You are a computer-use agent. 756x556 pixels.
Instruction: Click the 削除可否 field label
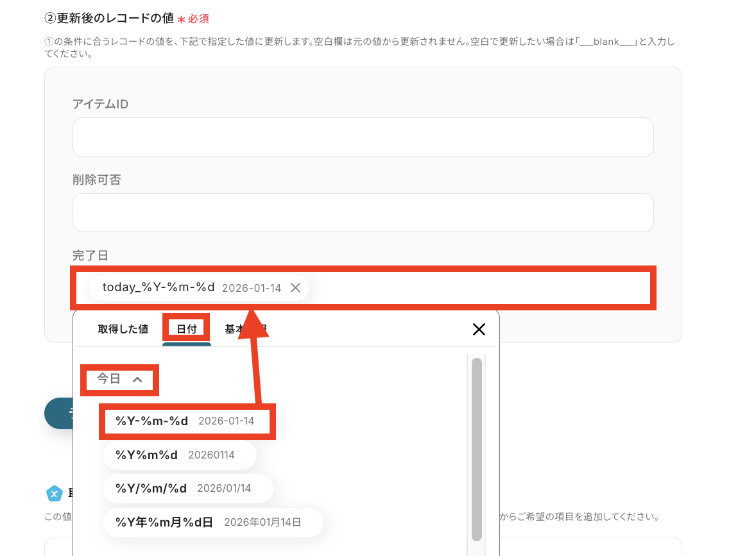pyautogui.click(x=96, y=180)
